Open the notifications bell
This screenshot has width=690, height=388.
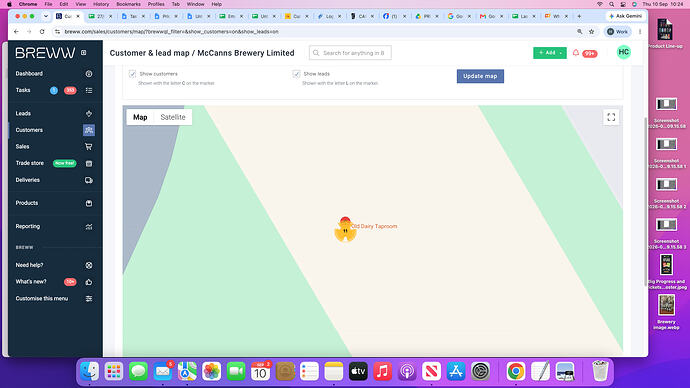(x=576, y=53)
